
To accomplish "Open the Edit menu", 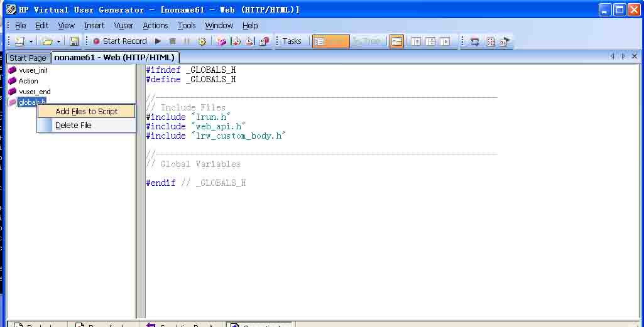I will coord(42,26).
